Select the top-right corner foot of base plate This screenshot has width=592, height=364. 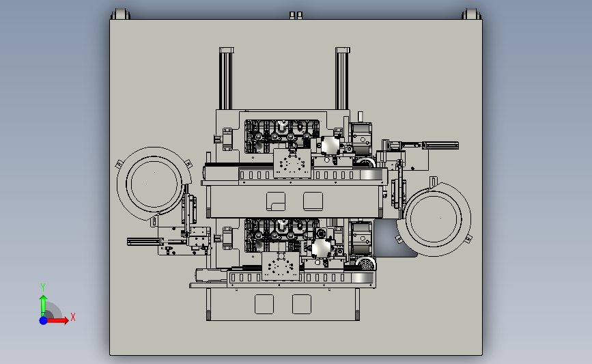pyautogui.click(x=471, y=14)
